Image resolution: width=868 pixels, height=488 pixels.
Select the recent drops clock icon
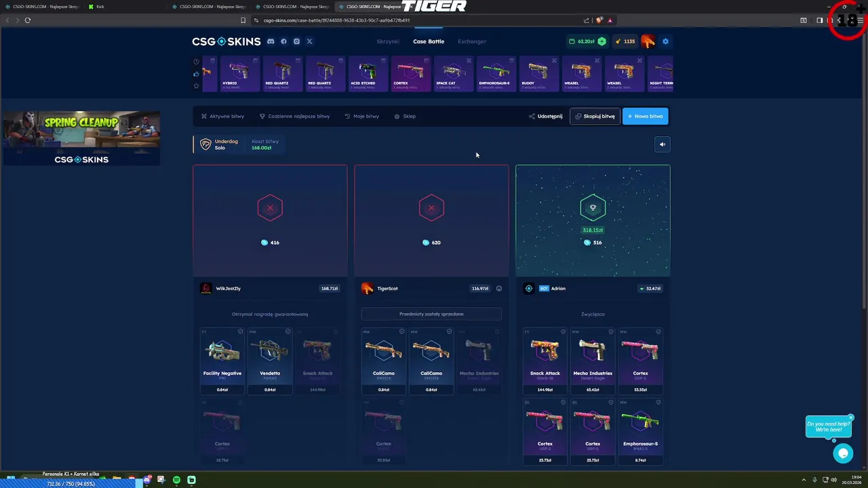(x=197, y=62)
